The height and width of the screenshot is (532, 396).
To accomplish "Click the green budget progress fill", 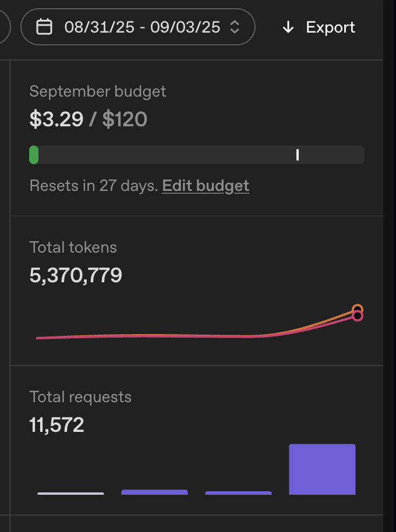I will (x=34, y=155).
